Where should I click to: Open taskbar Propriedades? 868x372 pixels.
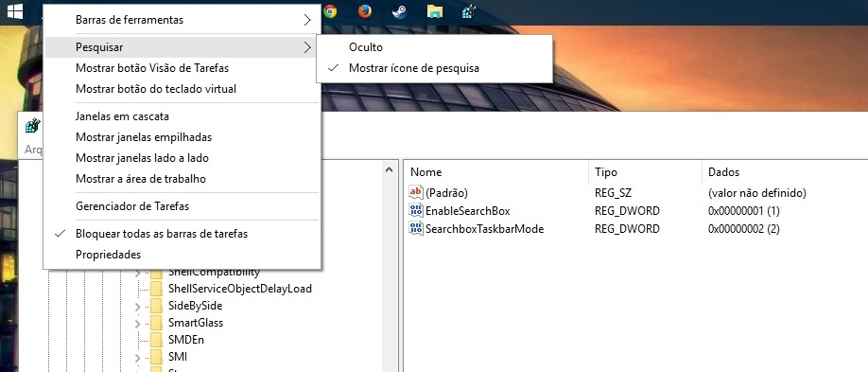point(182,255)
